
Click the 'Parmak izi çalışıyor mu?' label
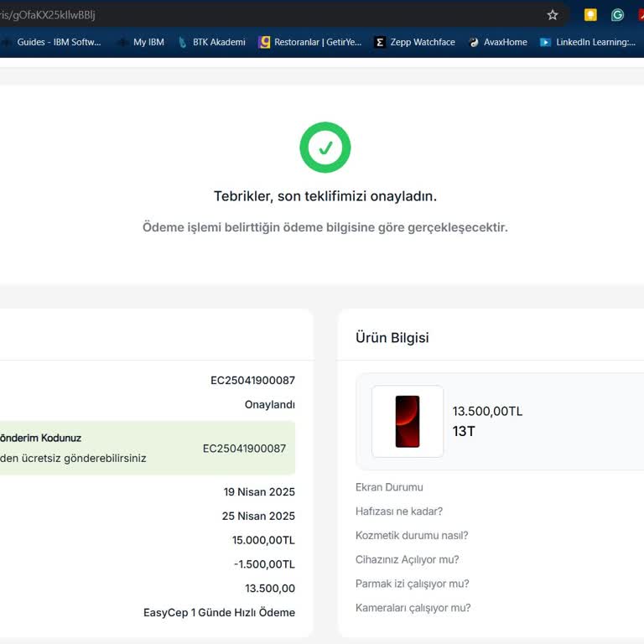[x=412, y=584]
